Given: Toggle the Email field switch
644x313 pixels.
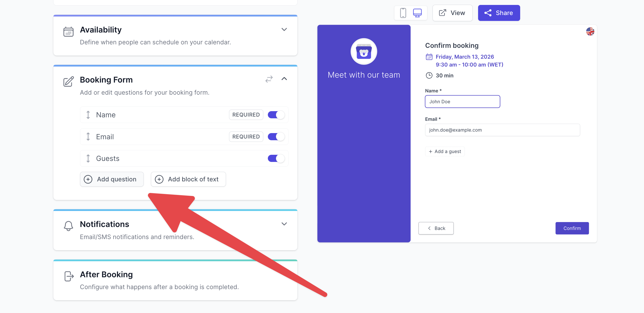Looking at the screenshot, I should [276, 137].
